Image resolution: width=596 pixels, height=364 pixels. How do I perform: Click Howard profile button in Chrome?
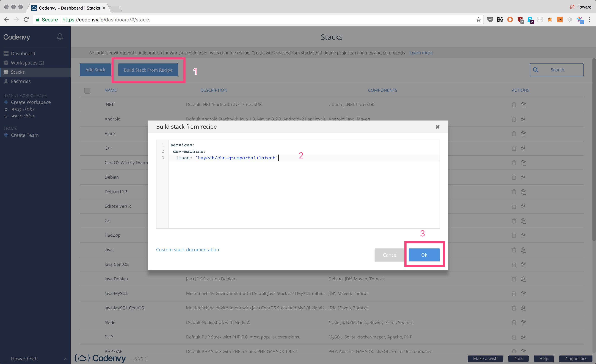[581, 7]
